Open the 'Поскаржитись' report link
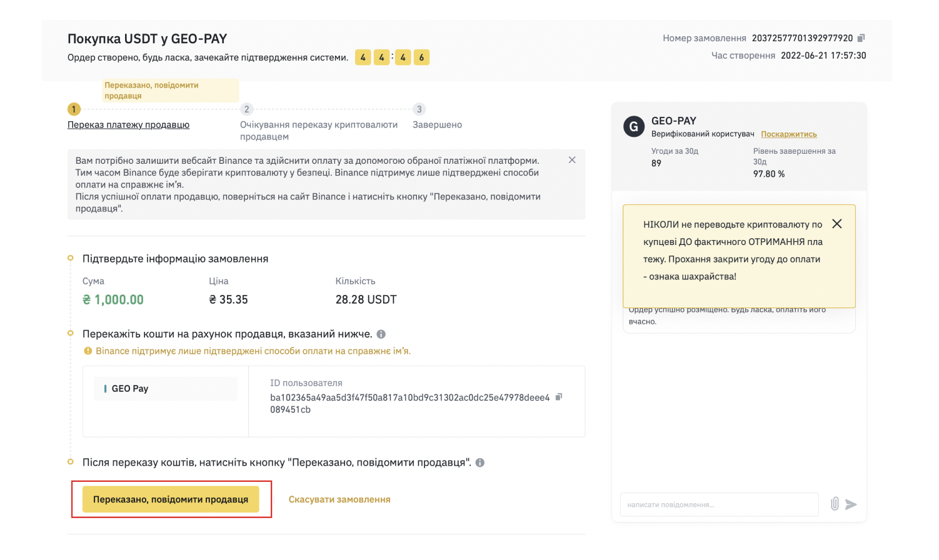This screenshot has width=939, height=560. [789, 134]
